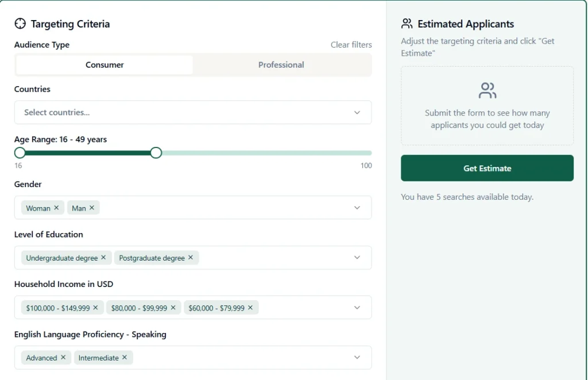
Task: Remove the "Advanced" proficiency chip
Action: 64,357
